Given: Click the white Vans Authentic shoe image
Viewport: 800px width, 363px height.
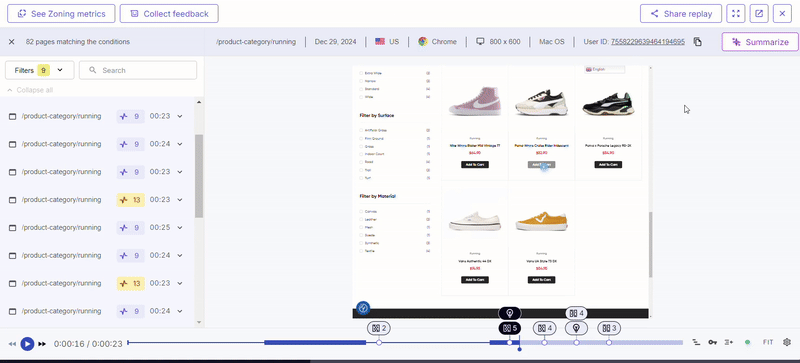Looking at the screenshot, I should [x=474, y=221].
